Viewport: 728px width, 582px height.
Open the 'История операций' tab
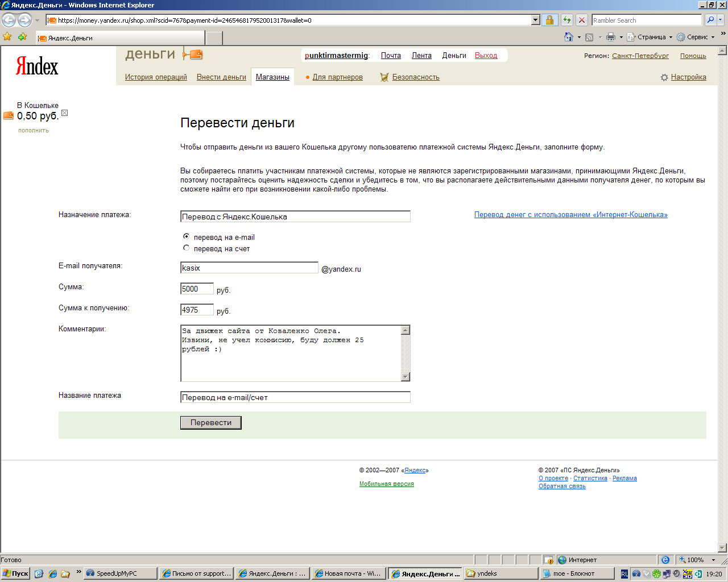point(156,77)
